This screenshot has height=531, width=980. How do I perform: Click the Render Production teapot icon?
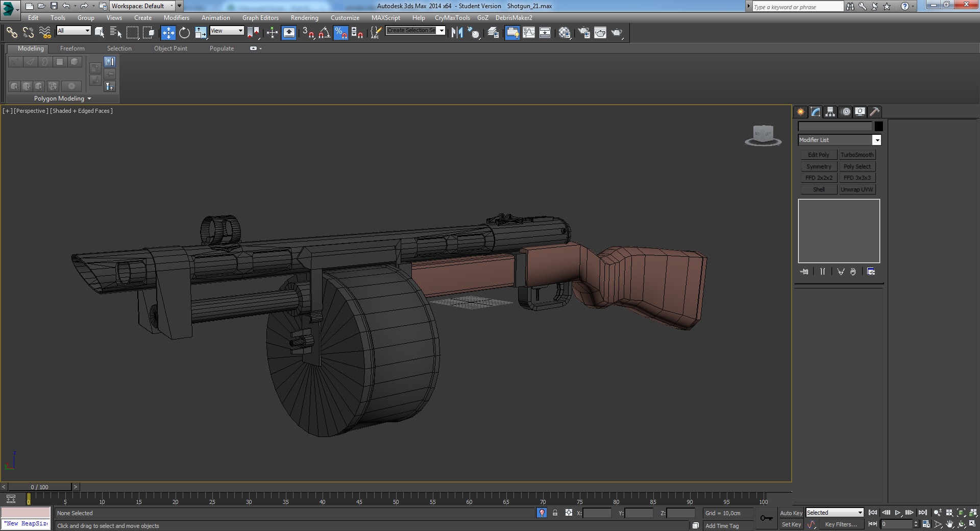(x=617, y=33)
